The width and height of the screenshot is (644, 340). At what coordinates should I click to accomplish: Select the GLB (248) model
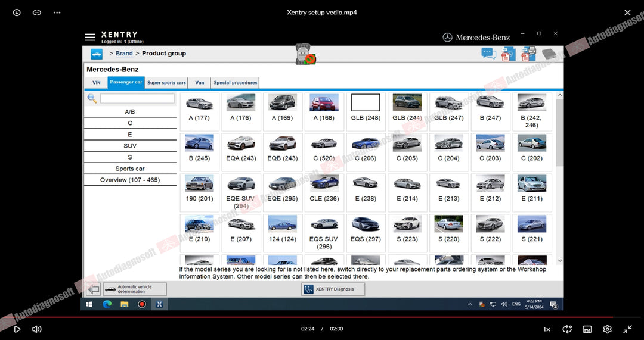366,111
